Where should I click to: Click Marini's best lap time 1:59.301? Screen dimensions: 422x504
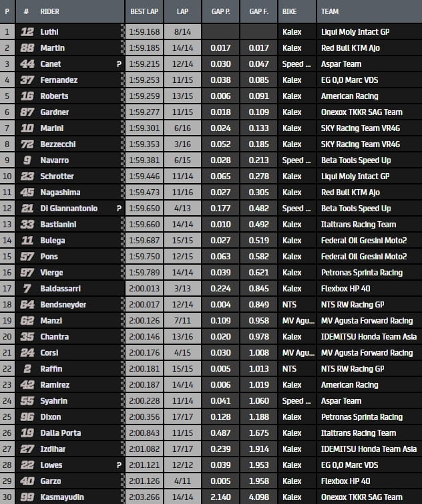coord(144,128)
